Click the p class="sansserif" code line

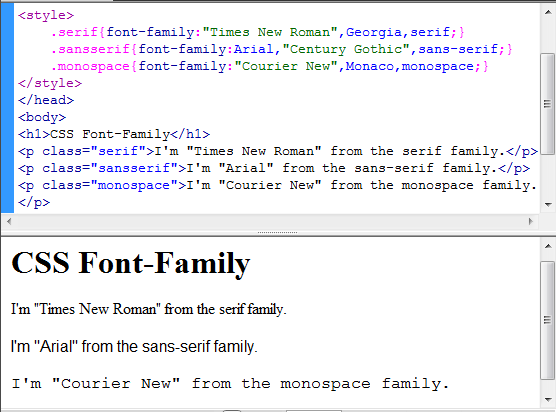point(274,168)
